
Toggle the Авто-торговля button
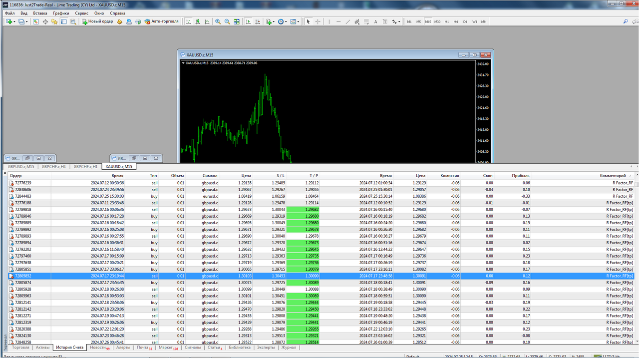162,21
